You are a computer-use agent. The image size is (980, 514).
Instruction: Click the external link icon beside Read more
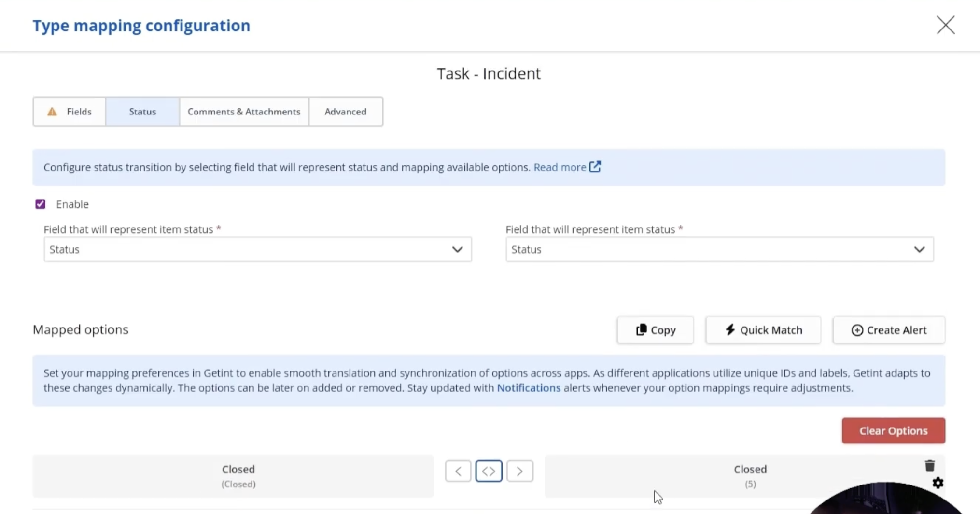tap(595, 167)
